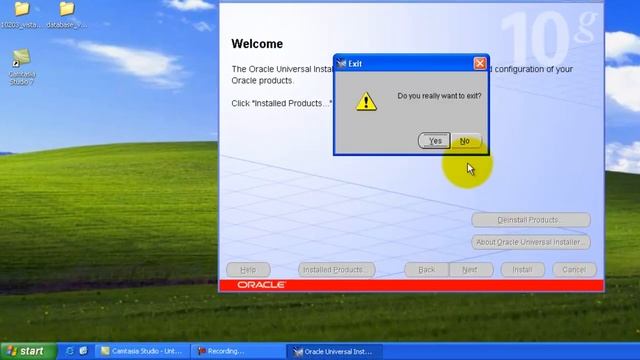Cancel the Oracle installer
This screenshot has height=360, width=640.
click(x=574, y=270)
